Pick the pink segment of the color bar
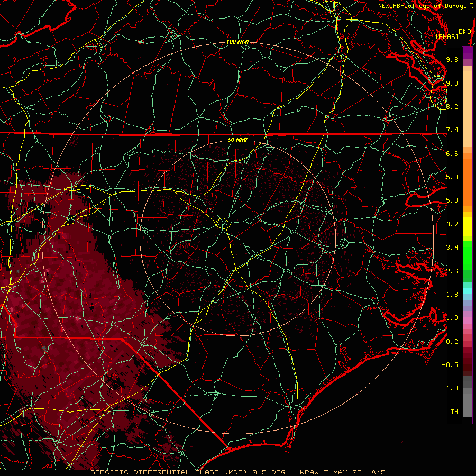Viewport: 476px width, 476px height. [467, 321]
